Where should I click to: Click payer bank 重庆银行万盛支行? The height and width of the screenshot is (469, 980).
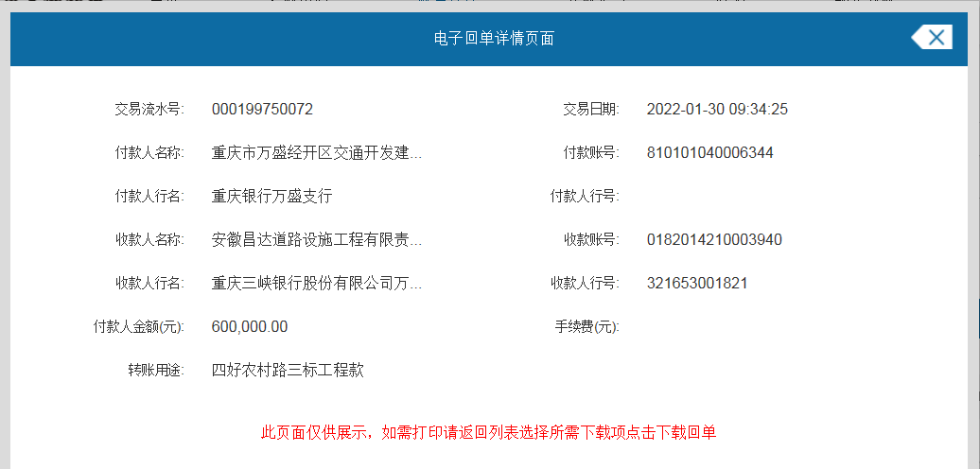(x=271, y=197)
